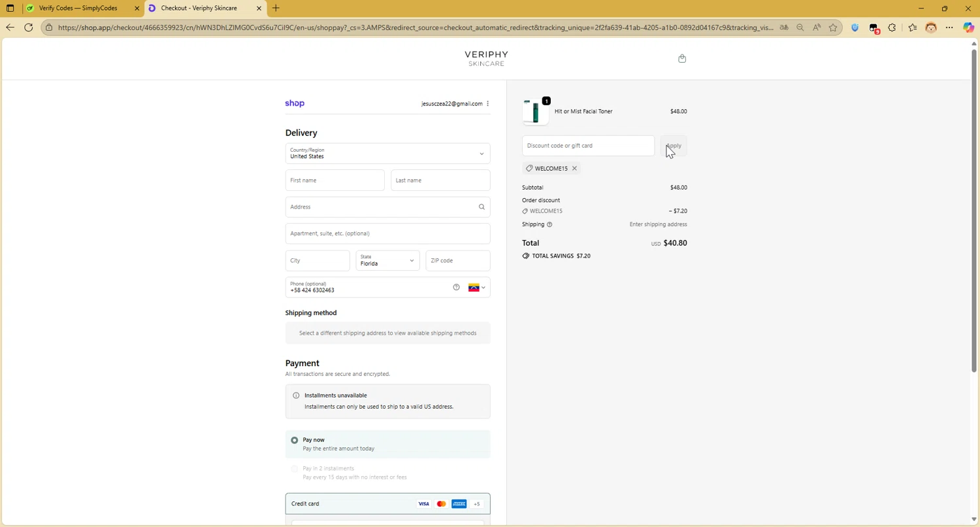
Task: Select the Checkout Veriphy Skincare tab
Action: 199,8
